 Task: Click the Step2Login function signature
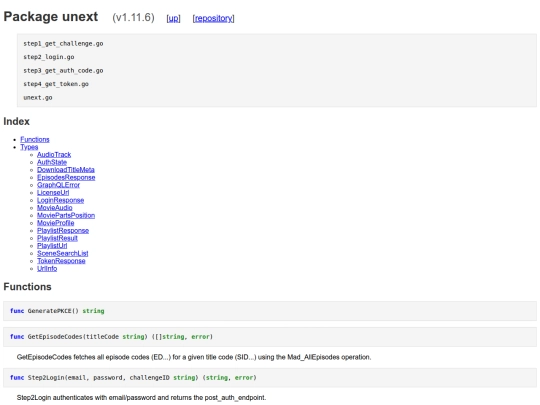(133, 378)
